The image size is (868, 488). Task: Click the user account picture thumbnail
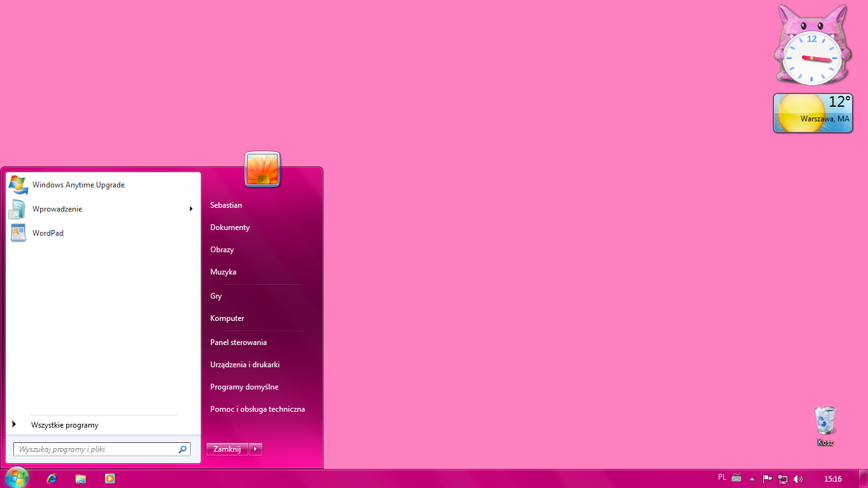pos(262,170)
